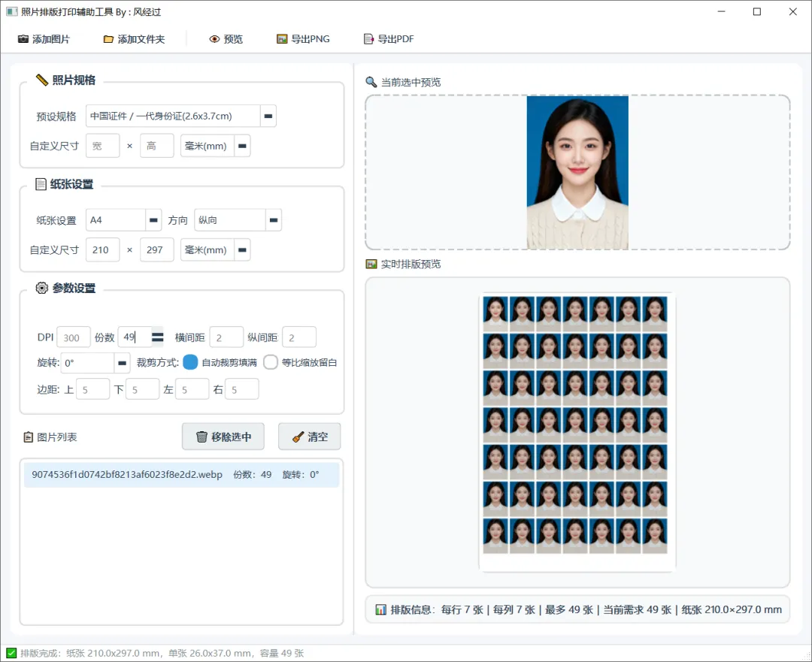Click the chart icon beside 排版信息
812x662 pixels.
pos(380,609)
